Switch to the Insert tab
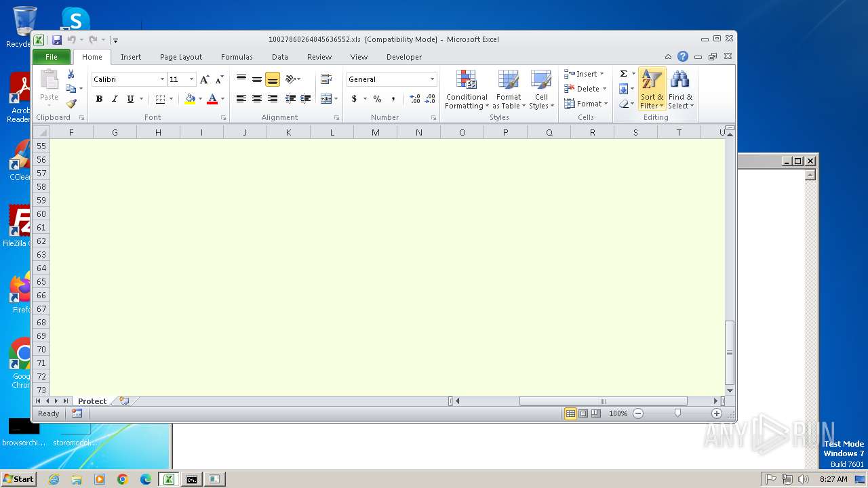Image resolution: width=868 pixels, height=488 pixels. tap(131, 57)
